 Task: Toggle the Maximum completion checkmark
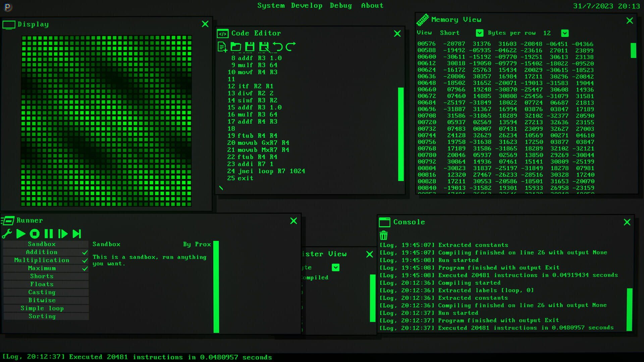pos(85,268)
